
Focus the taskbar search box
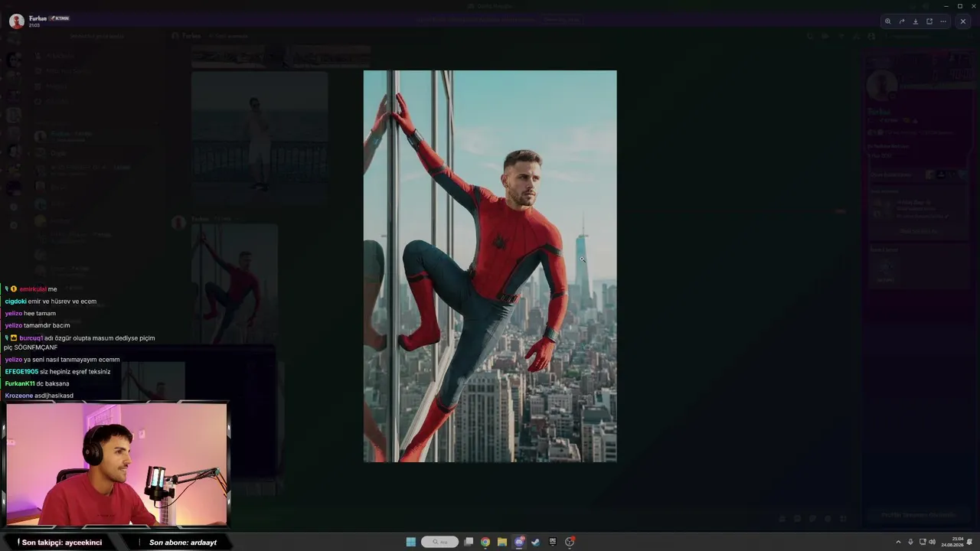(x=439, y=542)
